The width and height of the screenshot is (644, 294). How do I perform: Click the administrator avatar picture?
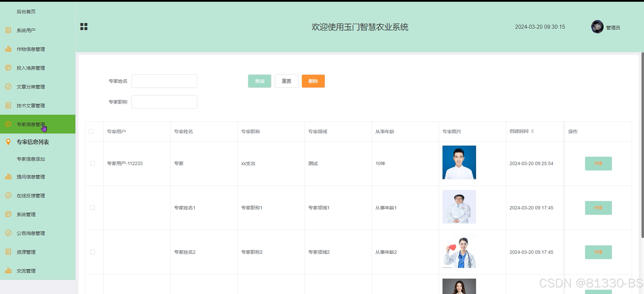(x=597, y=27)
